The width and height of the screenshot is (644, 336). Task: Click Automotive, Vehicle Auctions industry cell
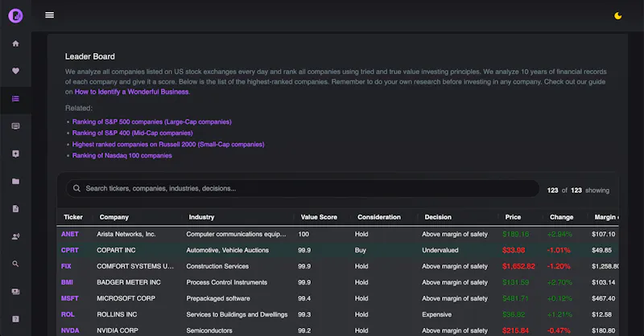coord(228,250)
